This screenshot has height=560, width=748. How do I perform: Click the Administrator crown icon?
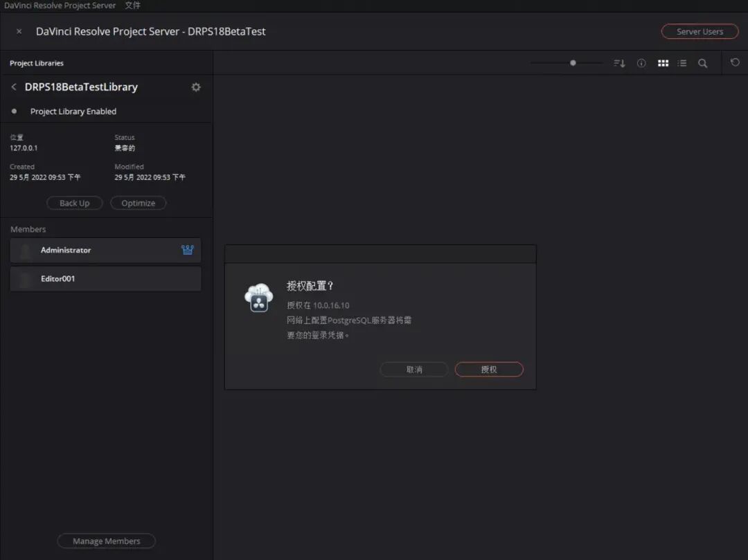coord(188,250)
